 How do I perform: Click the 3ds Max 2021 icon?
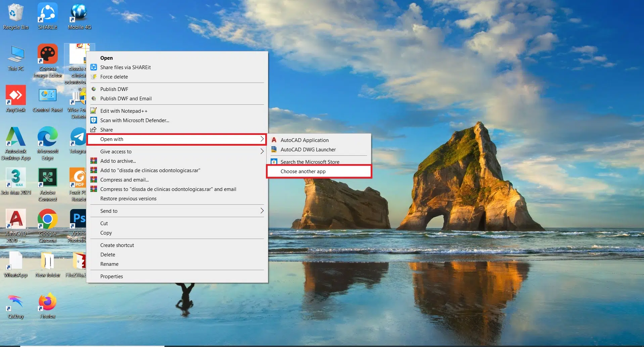coord(15,179)
